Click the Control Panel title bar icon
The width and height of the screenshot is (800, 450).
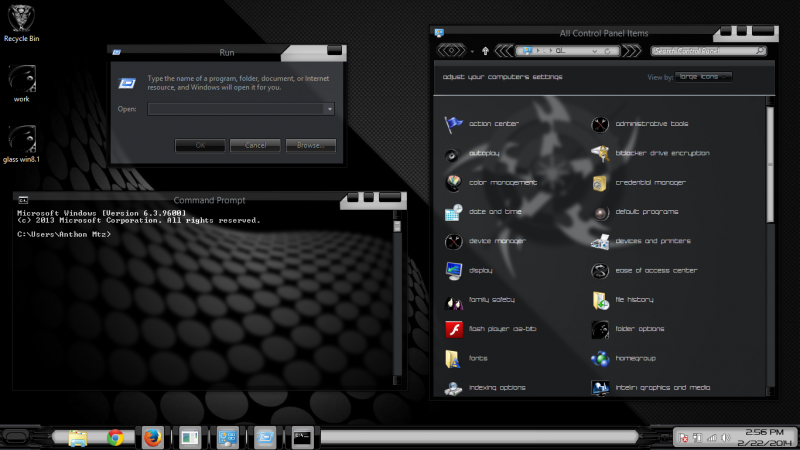click(439, 33)
